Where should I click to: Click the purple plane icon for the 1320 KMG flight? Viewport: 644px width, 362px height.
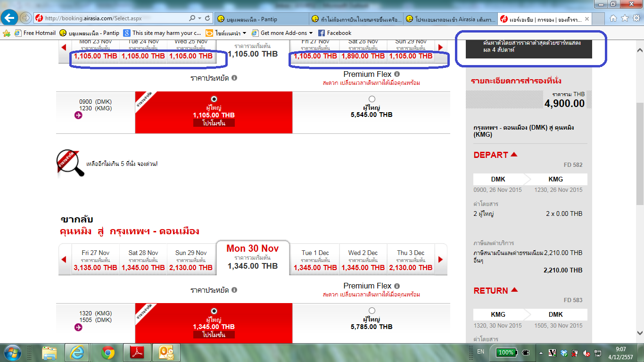coord(78,327)
